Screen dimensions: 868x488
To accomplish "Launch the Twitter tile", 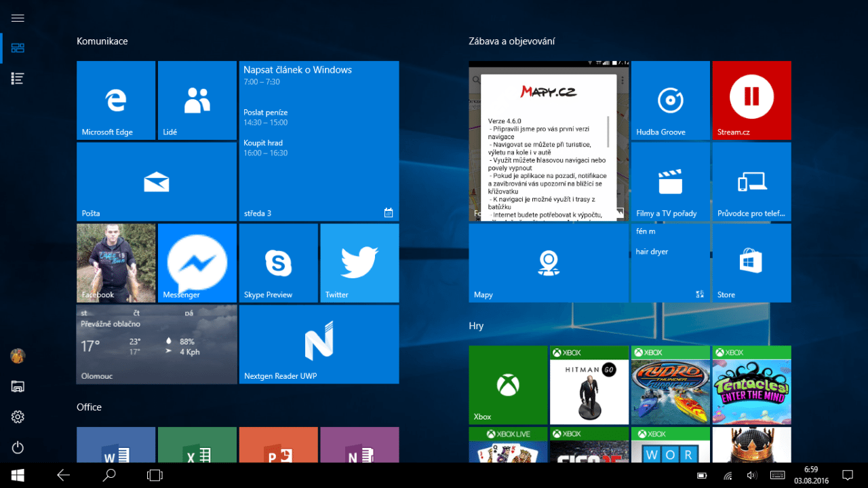I will (x=359, y=263).
